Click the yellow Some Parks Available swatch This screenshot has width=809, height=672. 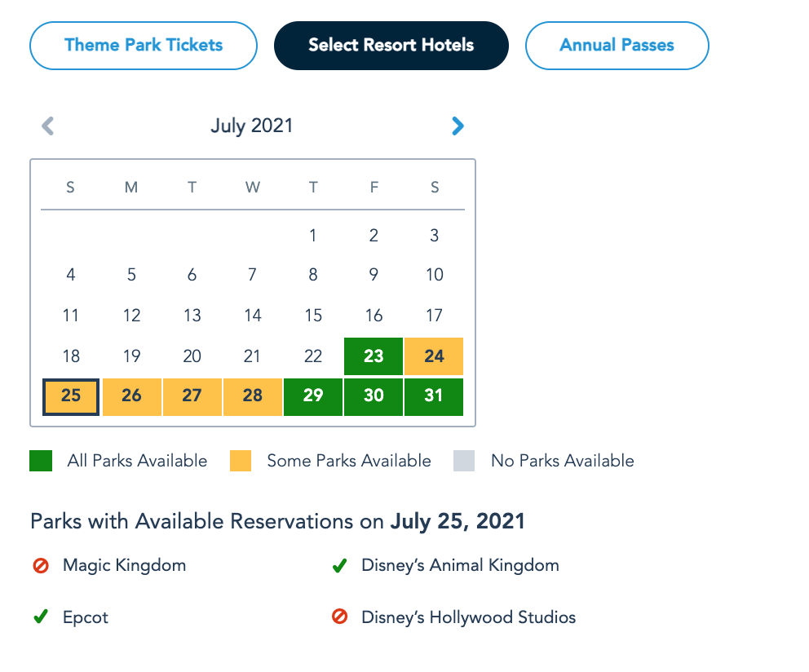pos(240,461)
